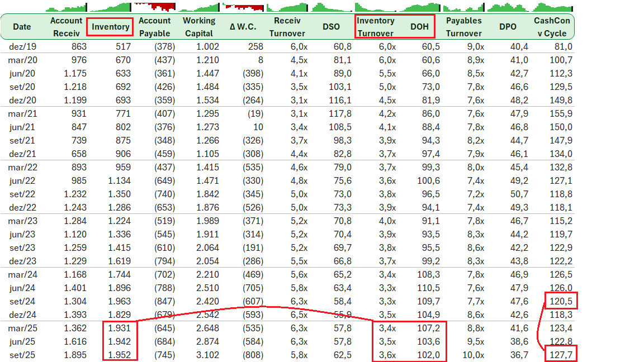Viewport: 644px width, 362px height.
Task: Select the DOH column header
Action: pos(419,27)
